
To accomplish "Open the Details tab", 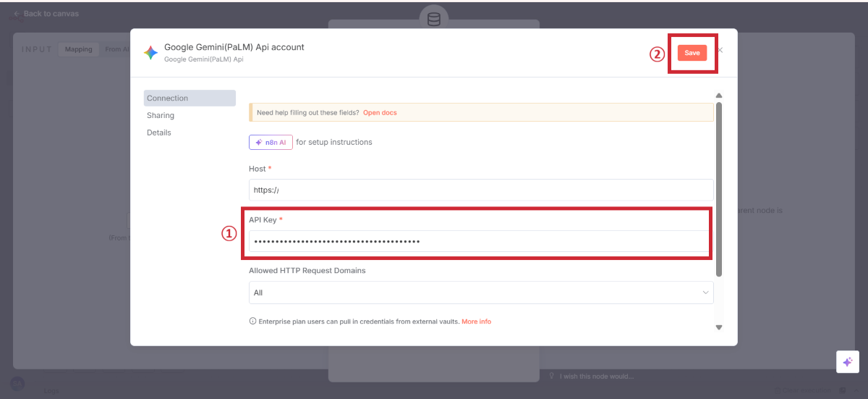I will point(159,133).
